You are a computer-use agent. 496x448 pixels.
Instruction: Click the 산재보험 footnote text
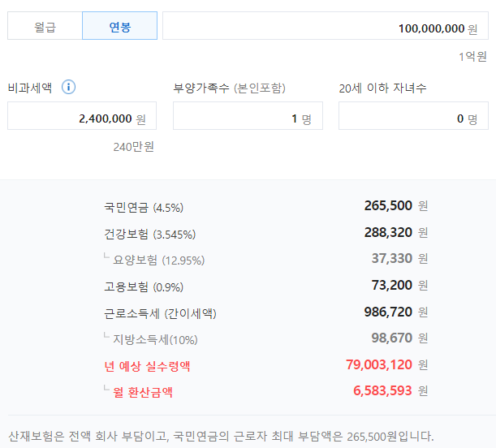coord(221,436)
